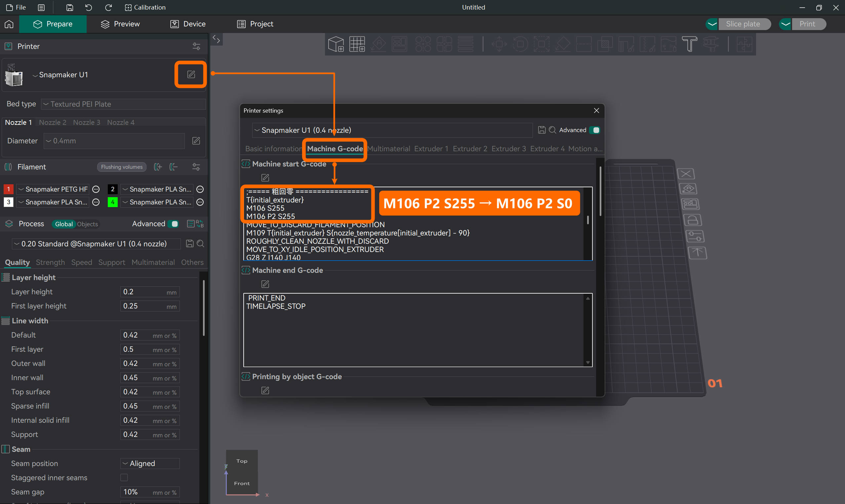This screenshot has width=845, height=504.
Task: Open the 0.20 Standard process preset dropdown
Action: (96, 244)
